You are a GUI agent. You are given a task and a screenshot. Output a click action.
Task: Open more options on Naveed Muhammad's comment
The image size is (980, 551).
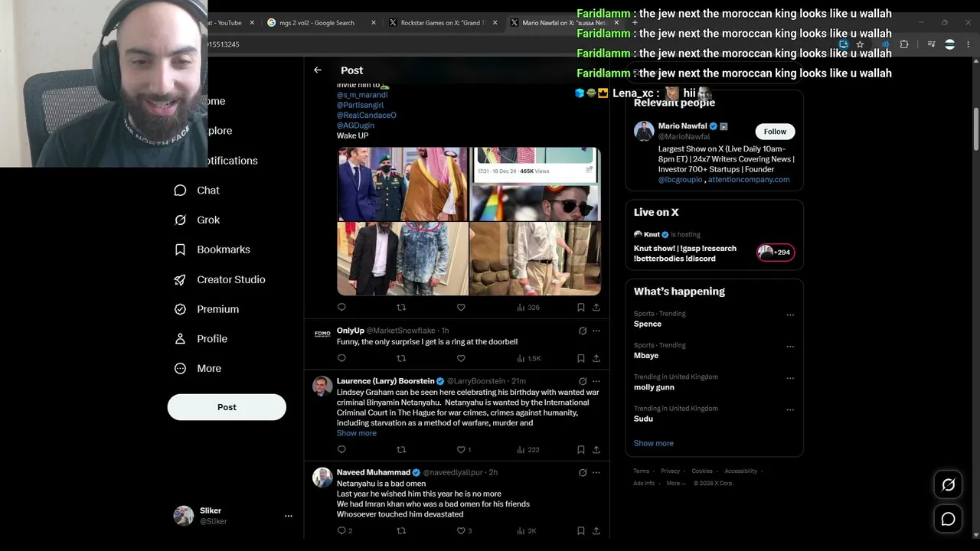click(596, 473)
